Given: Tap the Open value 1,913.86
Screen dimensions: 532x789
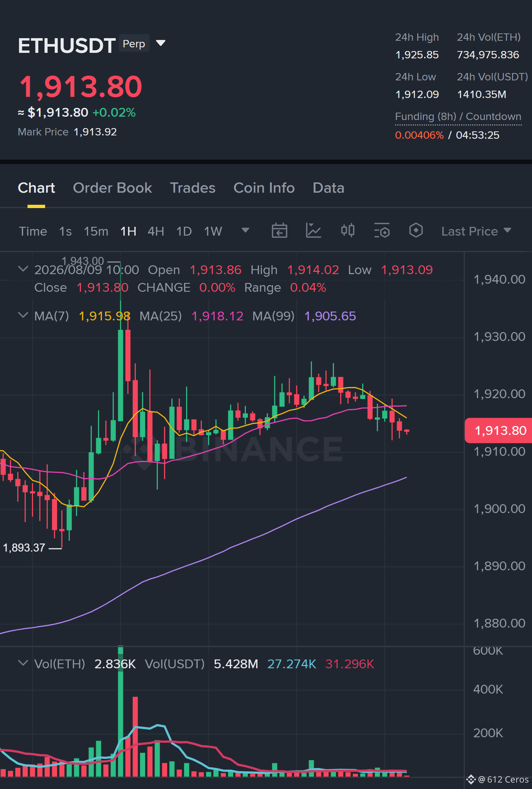Looking at the screenshot, I should pos(215,270).
